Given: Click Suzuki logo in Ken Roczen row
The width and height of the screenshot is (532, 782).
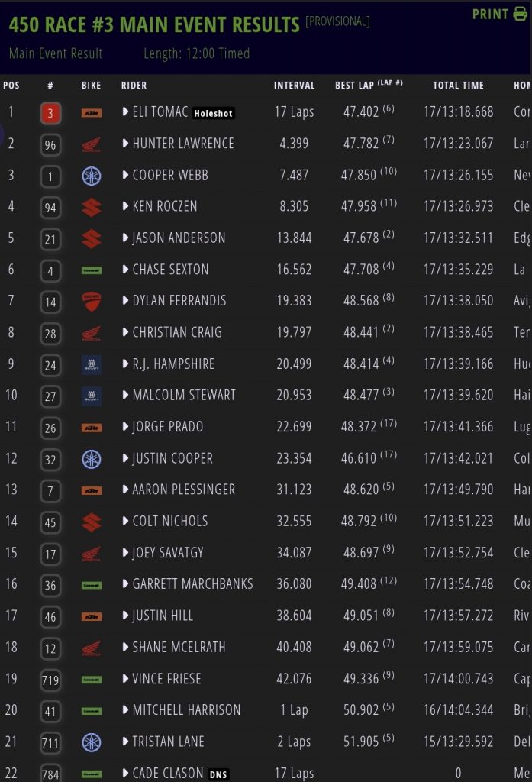Looking at the screenshot, I should (91, 207).
